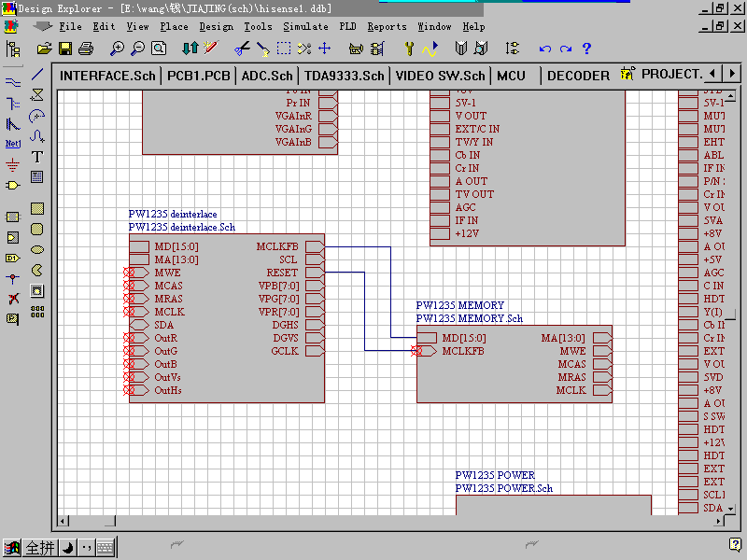Click the Open Document folder icon

click(x=45, y=49)
